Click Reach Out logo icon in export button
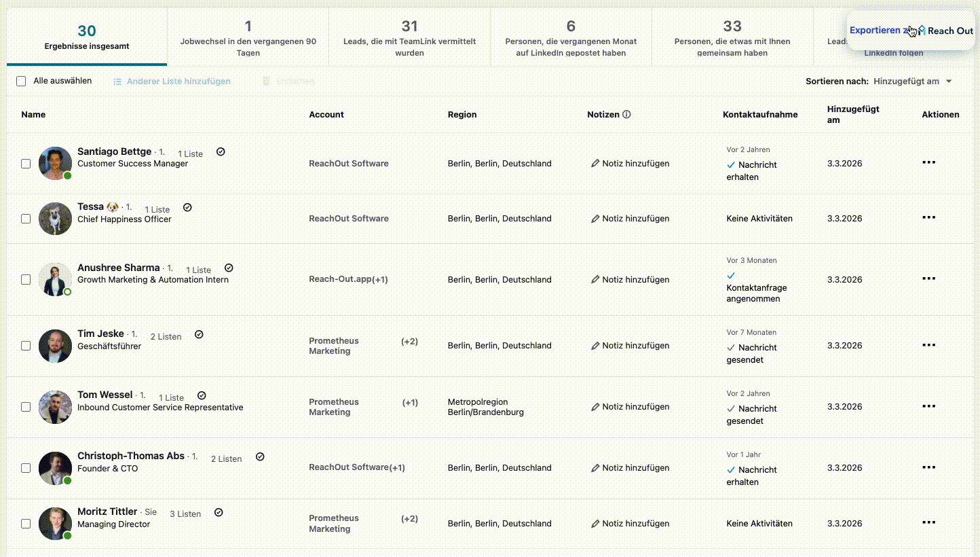The height and width of the screenshot is (557, 980). click(922, 31)
